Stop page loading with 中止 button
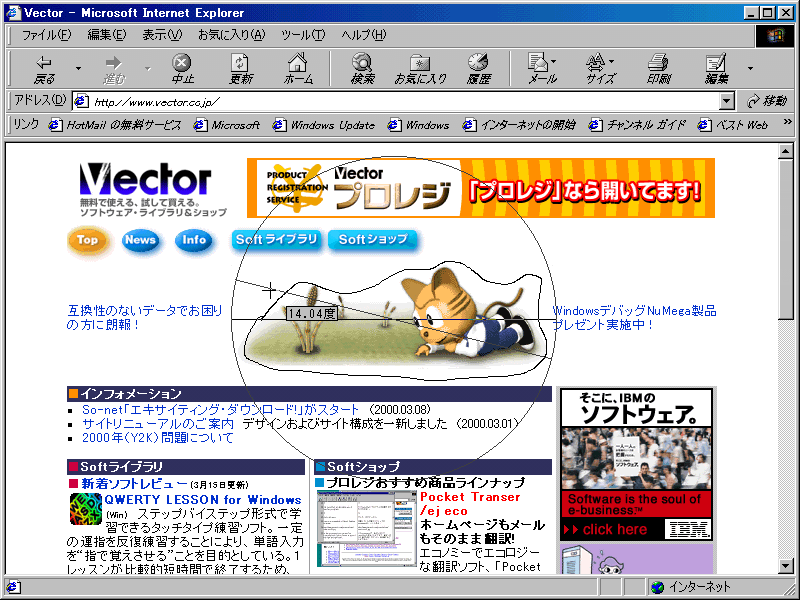The image size is (800, 600). pos(182,69)
